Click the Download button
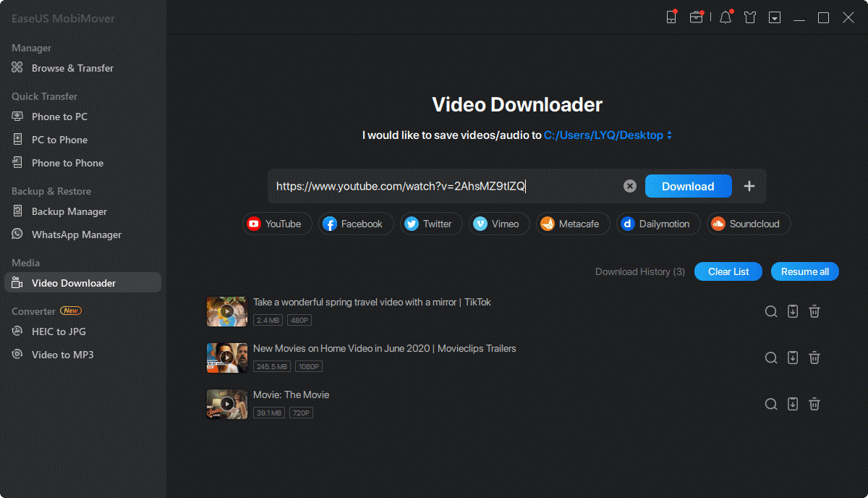The height and width of the screenshot is (498, 868). tap(688, 186)
